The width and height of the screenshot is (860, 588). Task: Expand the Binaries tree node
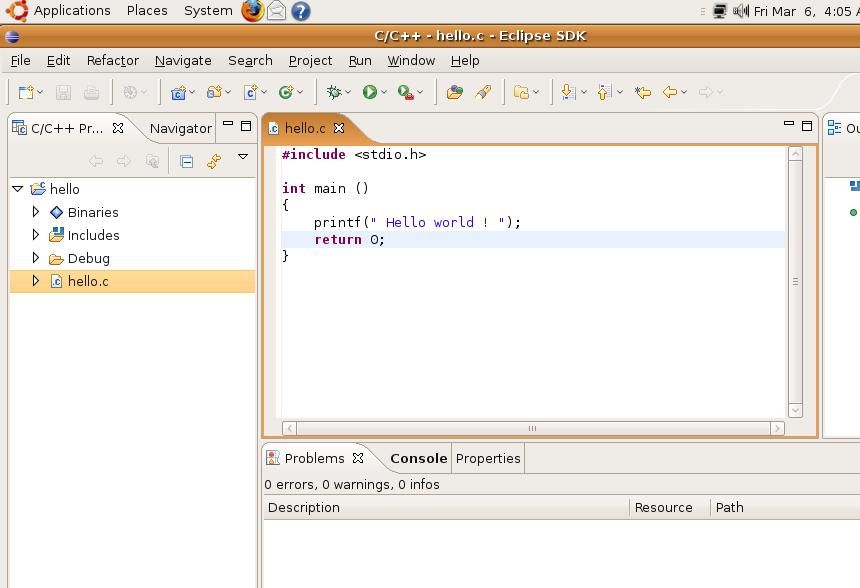point(36,212)
